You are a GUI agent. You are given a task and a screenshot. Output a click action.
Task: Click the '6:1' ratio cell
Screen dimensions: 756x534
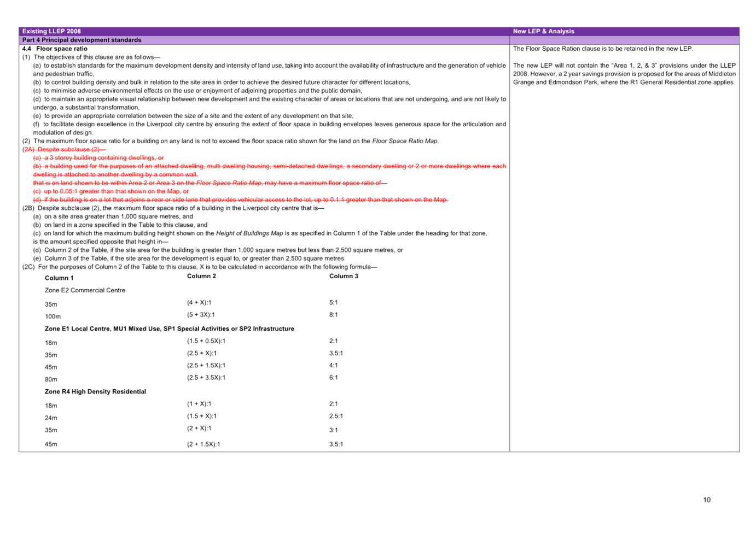[x=334, y=378]
